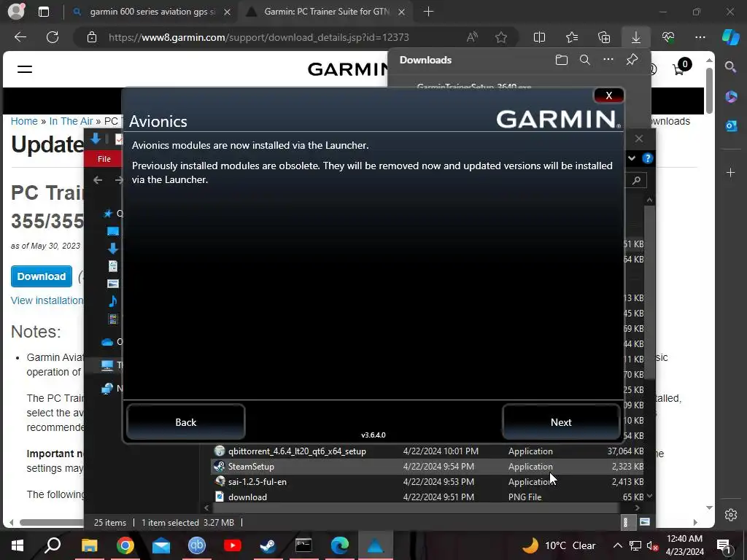Screen dimensions: 747x560
Task: Open Documents shortcut in Explorer sidebar
Action: [113, 266]
